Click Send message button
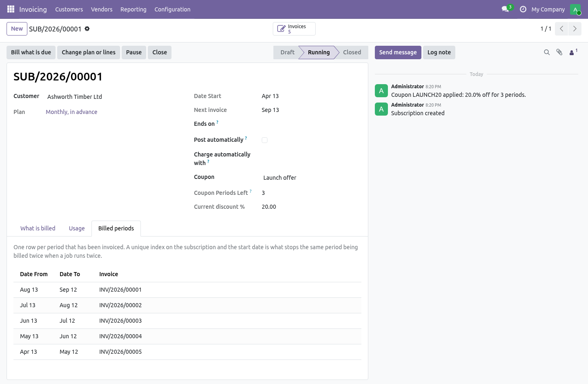 point(398,52)
